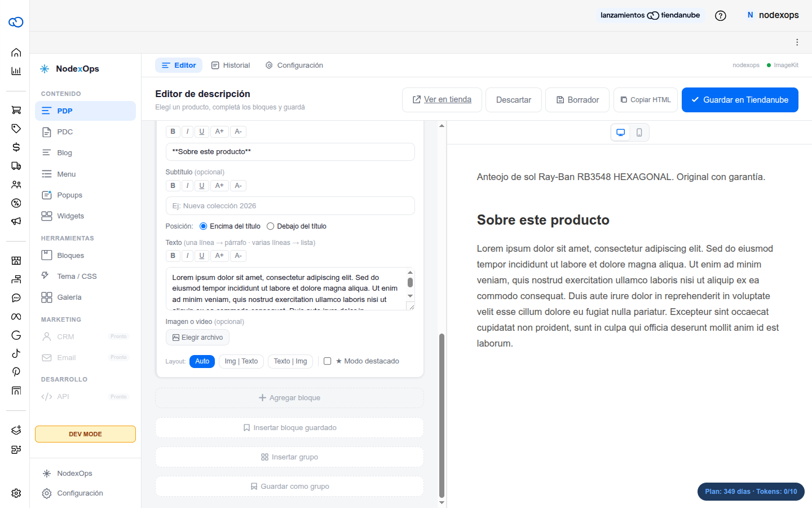Viewport: 812px width, 508px height.
Task: Open the statistics bar chart icon
Action: point(16,71)
